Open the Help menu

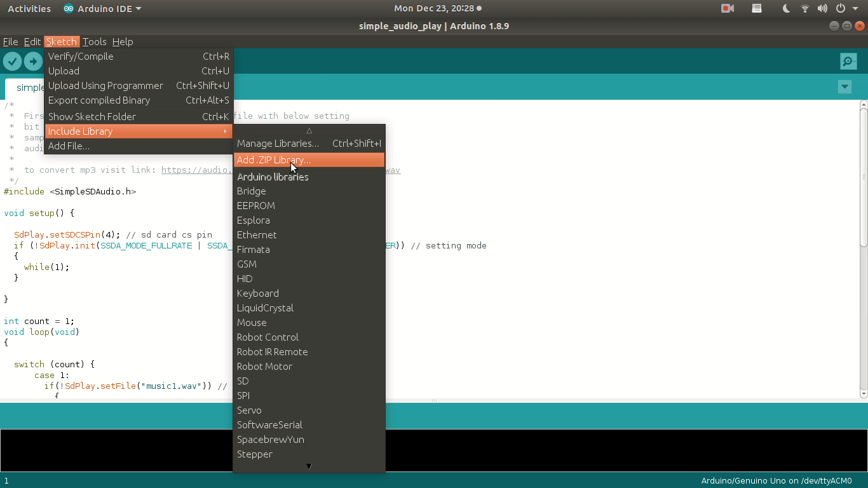123,41
